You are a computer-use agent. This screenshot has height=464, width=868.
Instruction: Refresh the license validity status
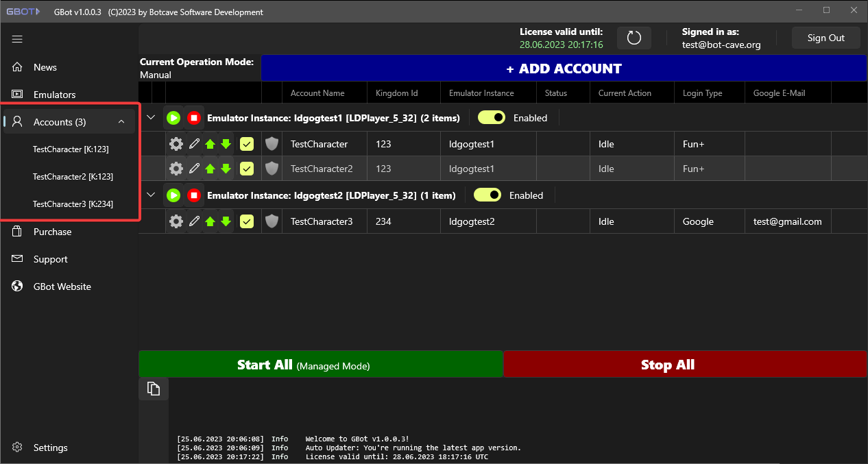pyautogui.click(x=634, y=38)
